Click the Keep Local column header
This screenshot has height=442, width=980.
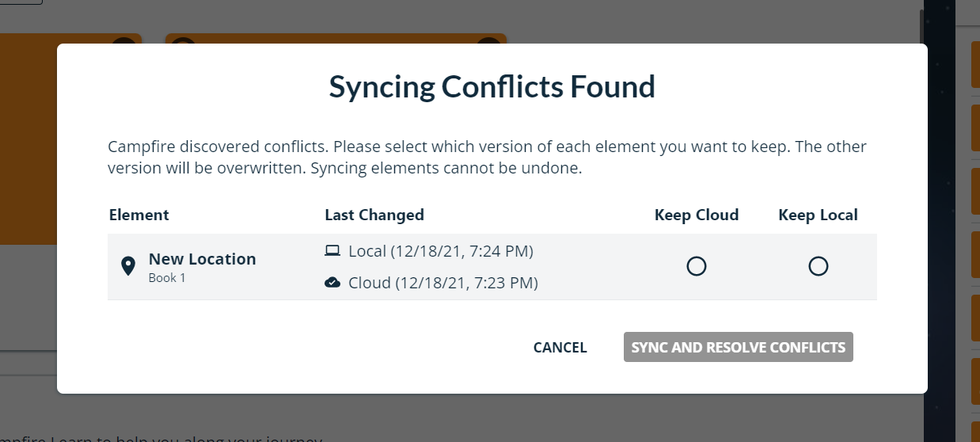(818, 215)
